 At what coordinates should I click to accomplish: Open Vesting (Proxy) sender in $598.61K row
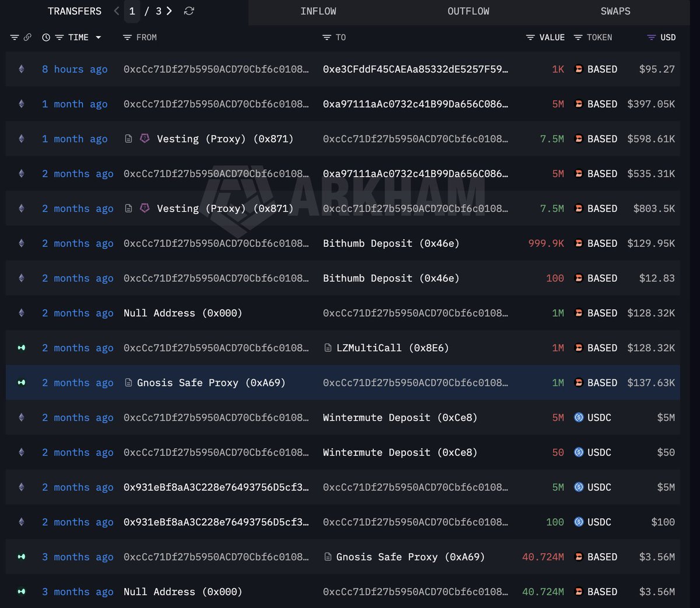(x=225, y=139)
